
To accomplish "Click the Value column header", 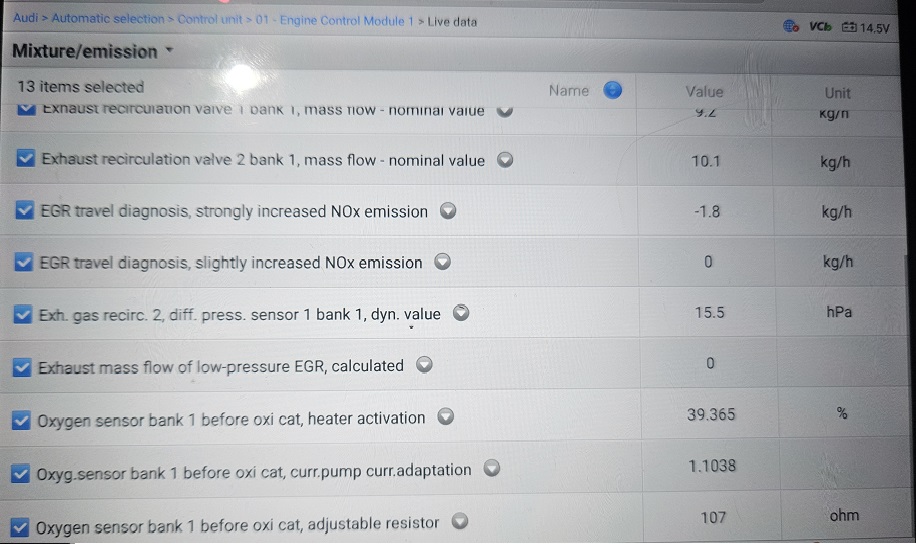I will coord(704,92).
